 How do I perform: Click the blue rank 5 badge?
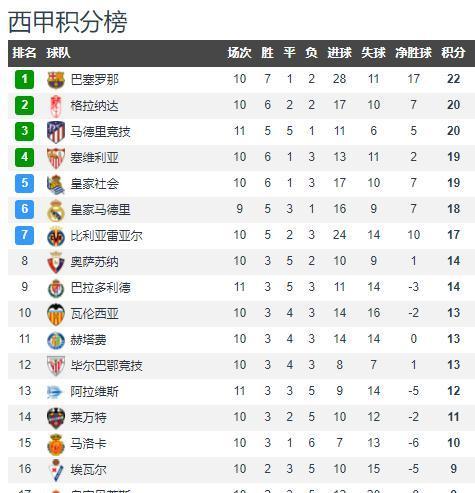coord(24,183)
